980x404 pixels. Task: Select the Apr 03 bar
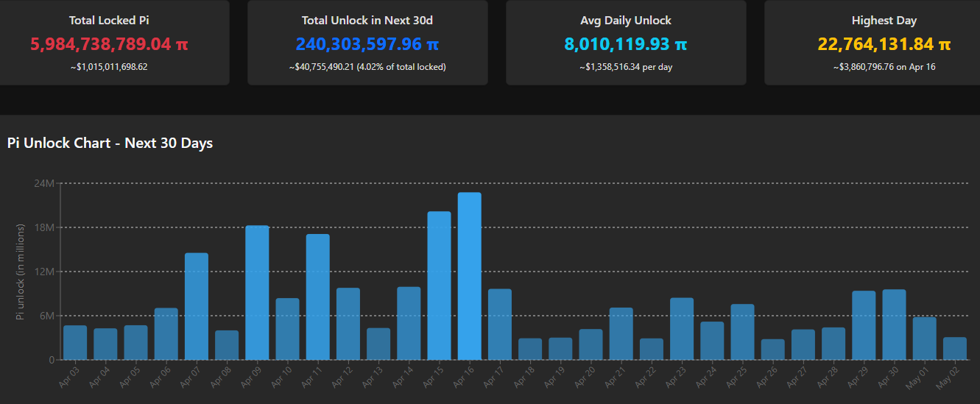click(75, 342)
